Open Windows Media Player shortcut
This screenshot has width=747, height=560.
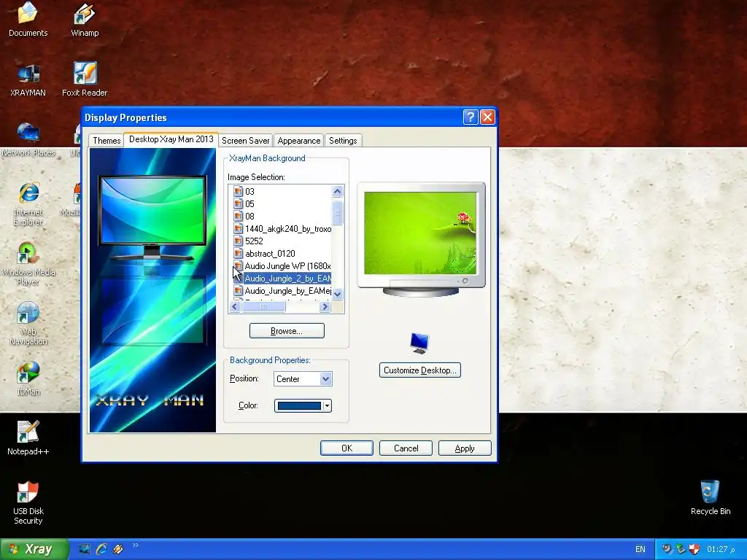(28, 263)
